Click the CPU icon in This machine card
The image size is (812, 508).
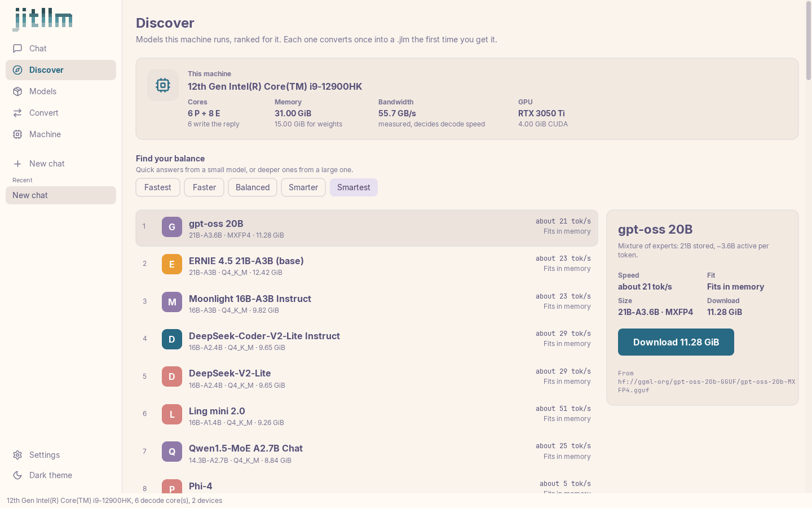pyautogui.click(x=163, y=85)
